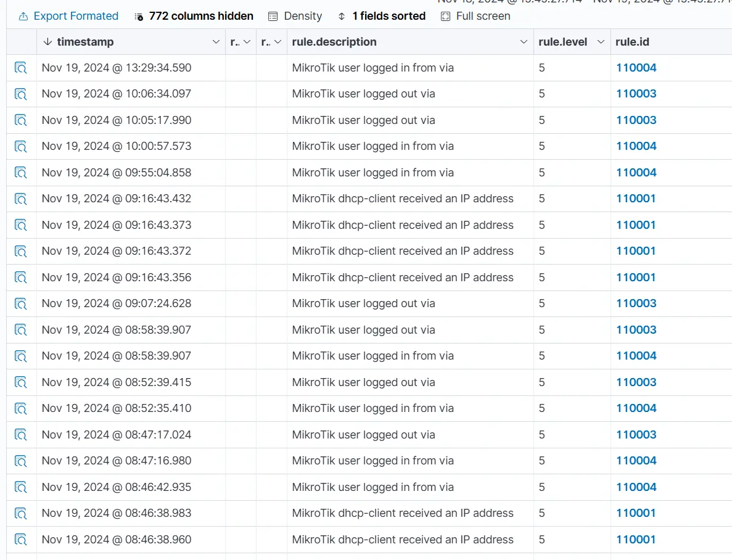
Task: Inspect the 08:47:17.024 event document
Action: pyautogui.click(x=21, y=435)
